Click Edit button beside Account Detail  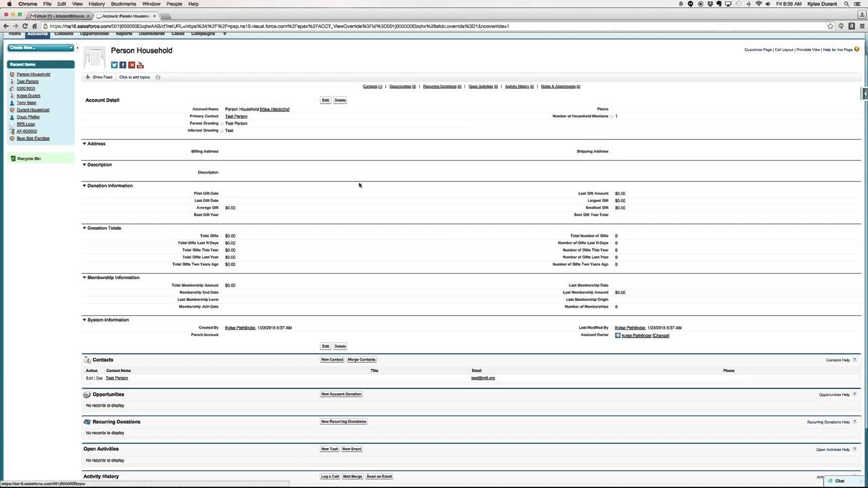[325, 100]
